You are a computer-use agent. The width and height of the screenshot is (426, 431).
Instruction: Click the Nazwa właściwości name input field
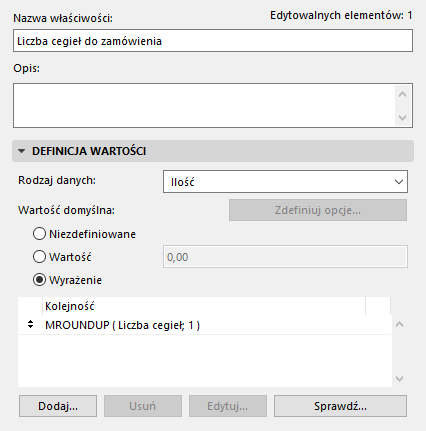click(213, 41)
